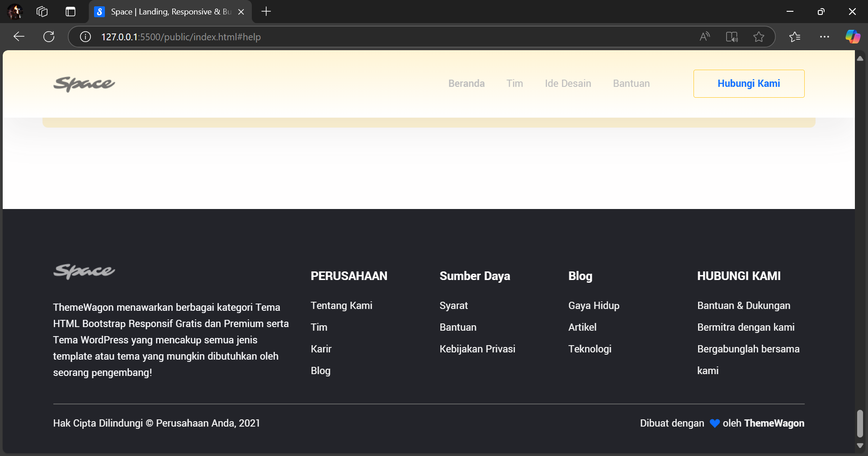Launch Copilot from the toolbar
The height and width of the screenshot is (456, 868).
click(853, 37)
